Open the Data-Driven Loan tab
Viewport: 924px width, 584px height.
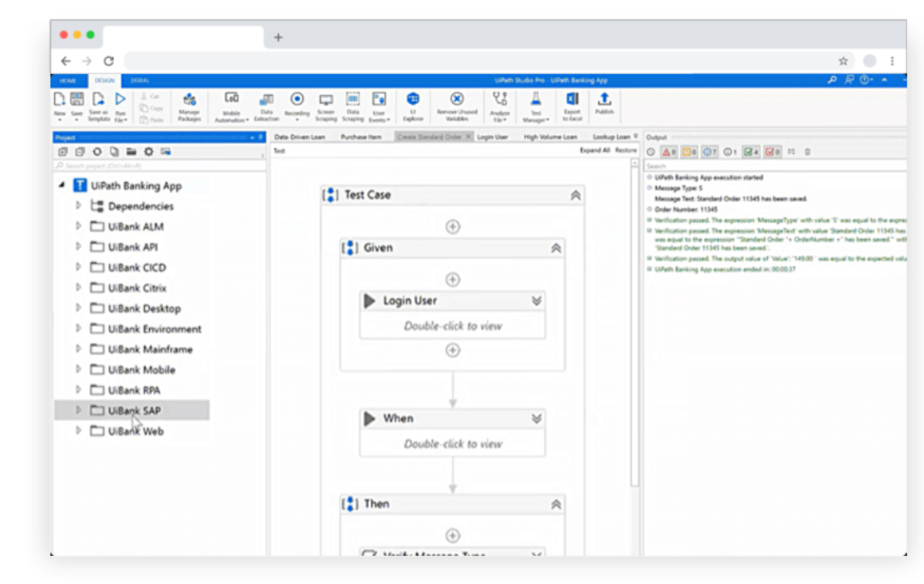coord(300,136)
